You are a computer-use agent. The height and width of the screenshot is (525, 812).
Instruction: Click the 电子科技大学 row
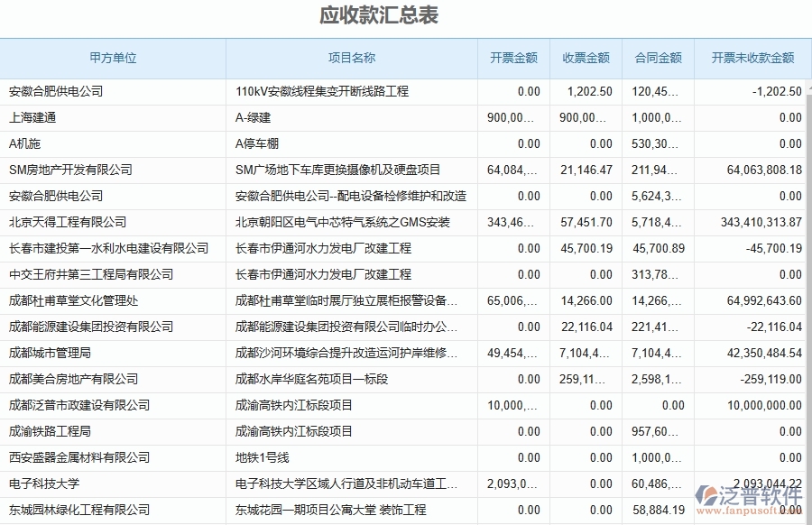tap(41, 484)
